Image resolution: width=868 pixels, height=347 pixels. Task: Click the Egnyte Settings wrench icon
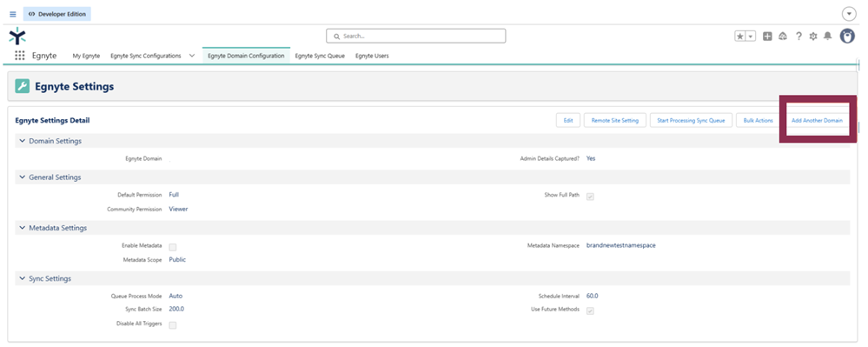pyautogui.click(x=22, y=86)
